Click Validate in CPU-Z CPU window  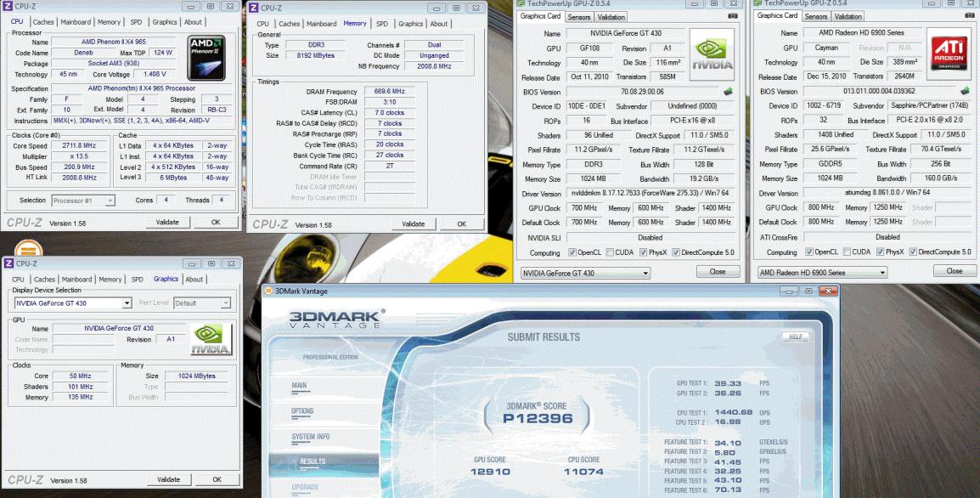coord(167,222)
